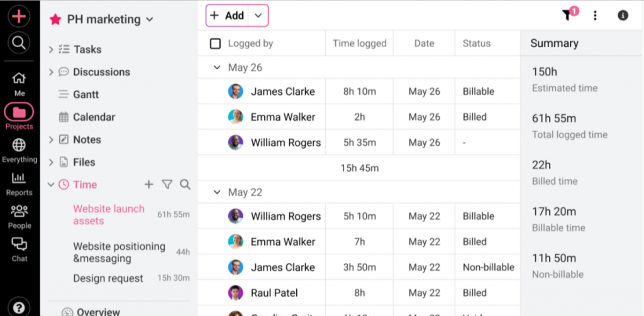This screenshot has width=644, height=316.
Task: Open Overview link in sidebar
Action: click(98, 312)
